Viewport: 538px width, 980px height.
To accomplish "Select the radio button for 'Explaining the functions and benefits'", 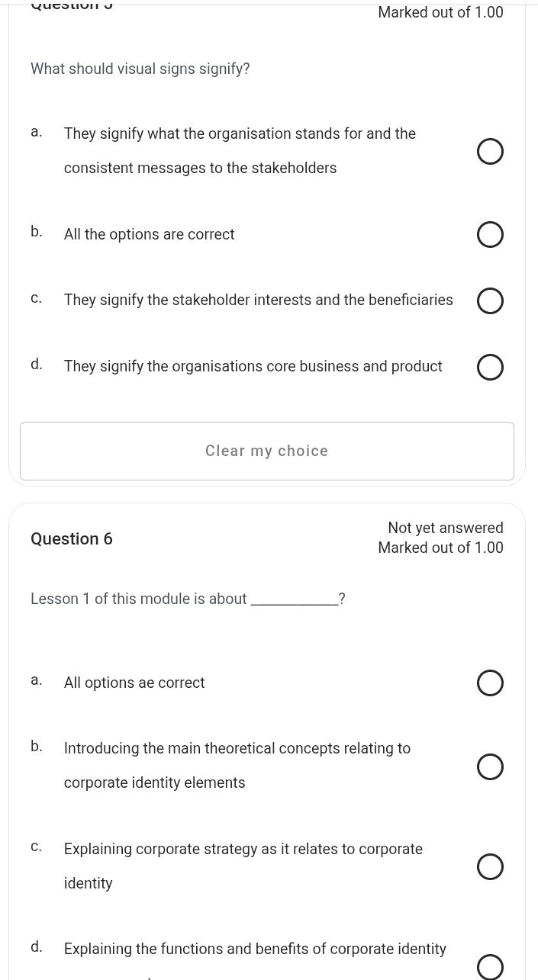I will (490, 966).
